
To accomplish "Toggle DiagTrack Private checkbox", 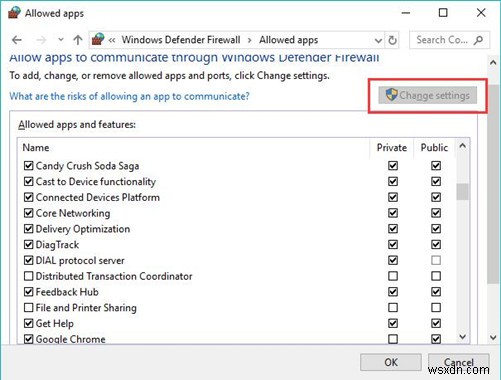I will pyautogui.click(x=393, y=244).
